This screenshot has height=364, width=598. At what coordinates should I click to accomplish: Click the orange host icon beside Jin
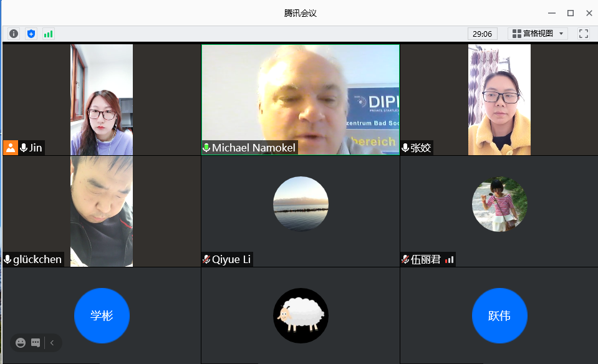(11, 148)
